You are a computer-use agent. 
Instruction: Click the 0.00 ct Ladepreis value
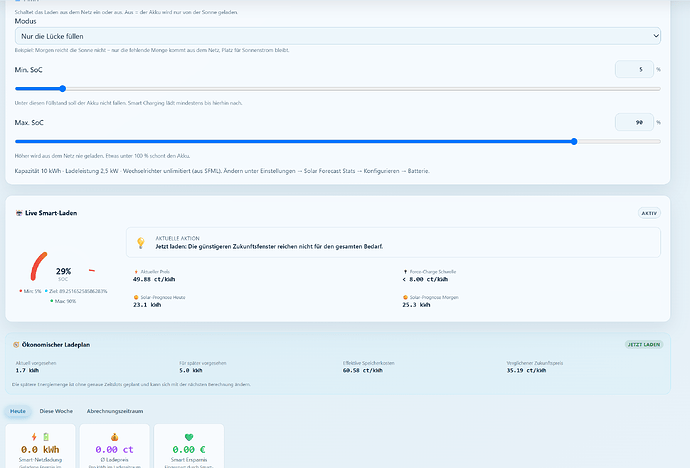coord(114,450)
